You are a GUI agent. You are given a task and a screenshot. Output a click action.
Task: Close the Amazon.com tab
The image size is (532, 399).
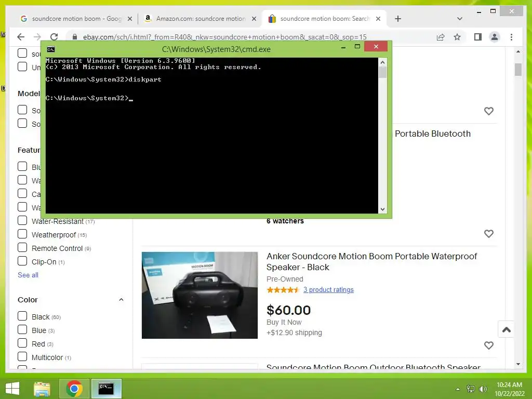254,19
